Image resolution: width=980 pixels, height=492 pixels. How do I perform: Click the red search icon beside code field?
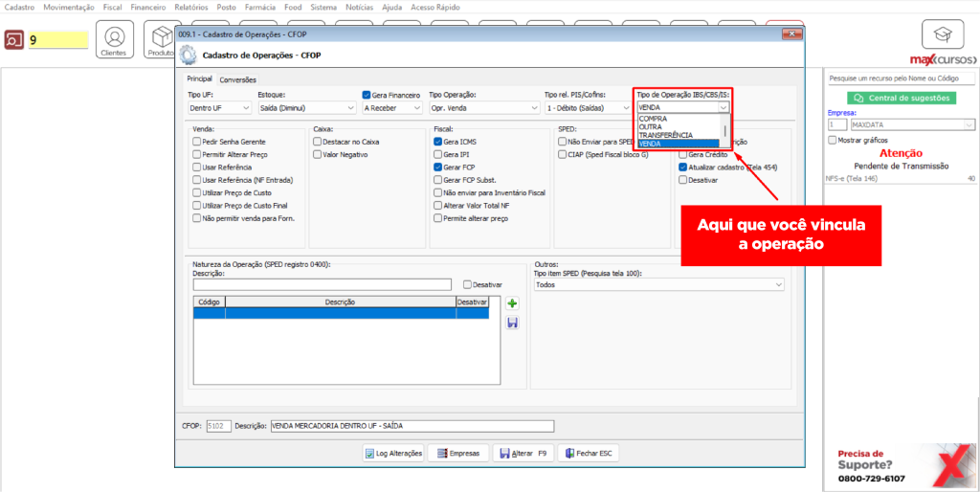(x=14, y=40)
